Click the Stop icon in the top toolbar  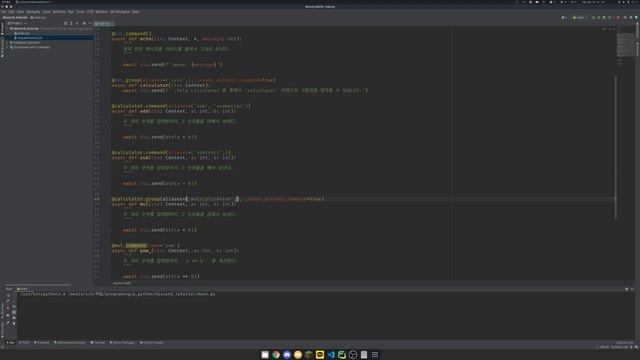click(x=618, y=18)
